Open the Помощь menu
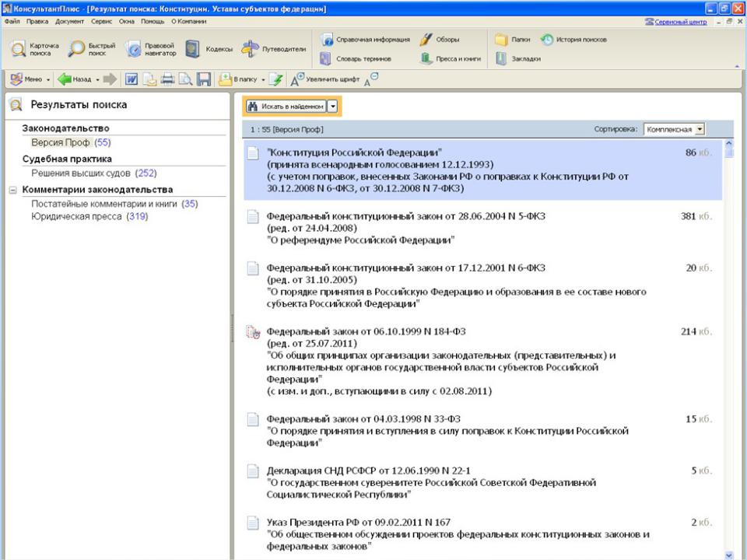747x560 pixels. [153, 22]
